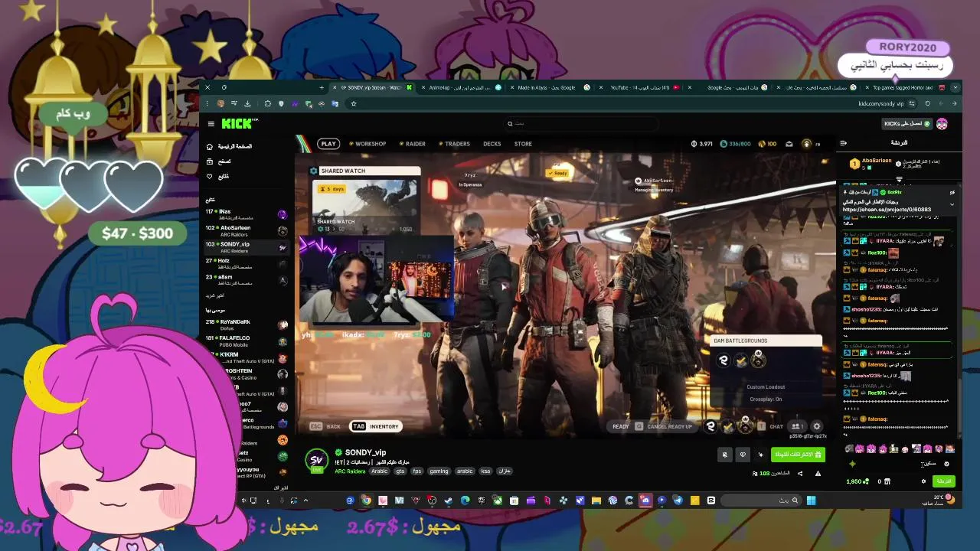Toggle stream notifications bell-off icon
Image resolution: width=980 pixels, height=551 pixels.
(724, 455)
